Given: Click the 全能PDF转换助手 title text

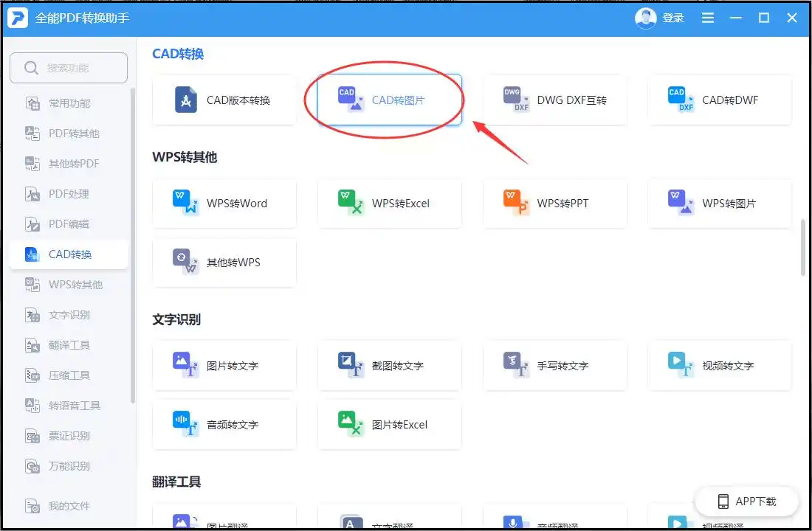Looking at the screenshot, I should pyautogui.click(x=83, y=18).
